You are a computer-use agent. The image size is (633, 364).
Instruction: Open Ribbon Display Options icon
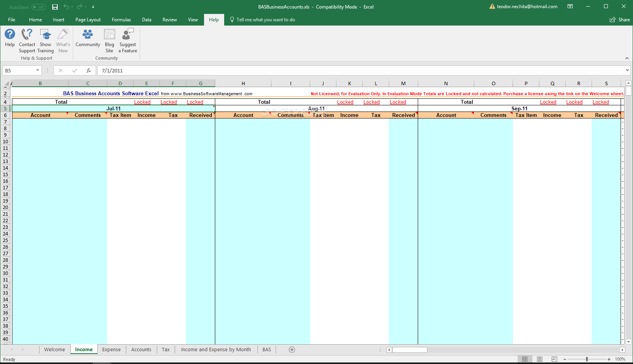[570, 7]
